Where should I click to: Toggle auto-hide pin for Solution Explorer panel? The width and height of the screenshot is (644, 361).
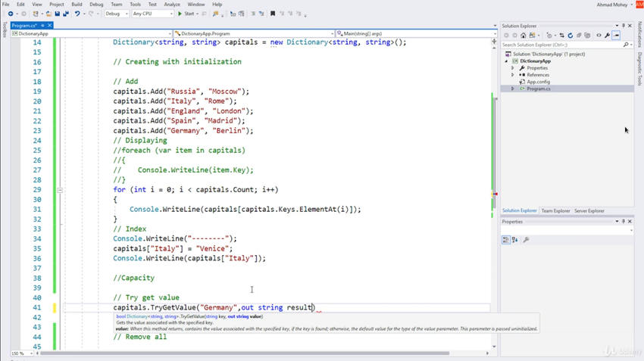[623, 26]
